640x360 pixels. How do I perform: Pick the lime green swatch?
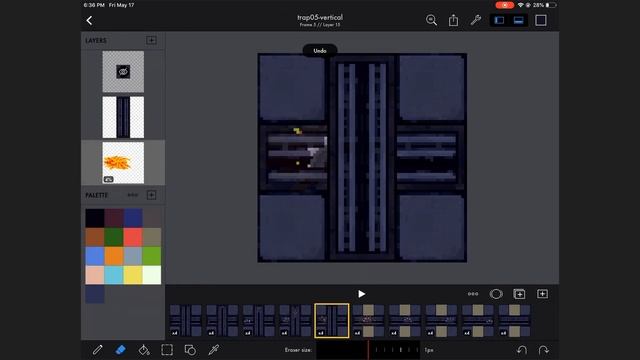152,256
